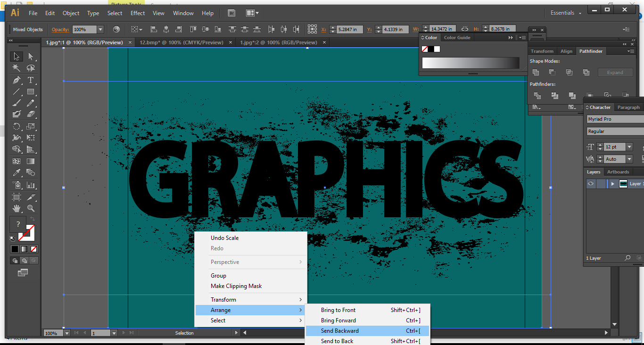Open the Adobe Illustrator start icon
This screenshot has height=345, width=644.
14,13
